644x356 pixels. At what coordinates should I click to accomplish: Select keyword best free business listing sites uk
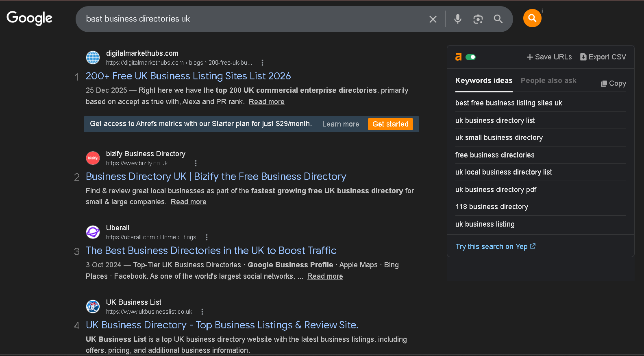[509, 103]
